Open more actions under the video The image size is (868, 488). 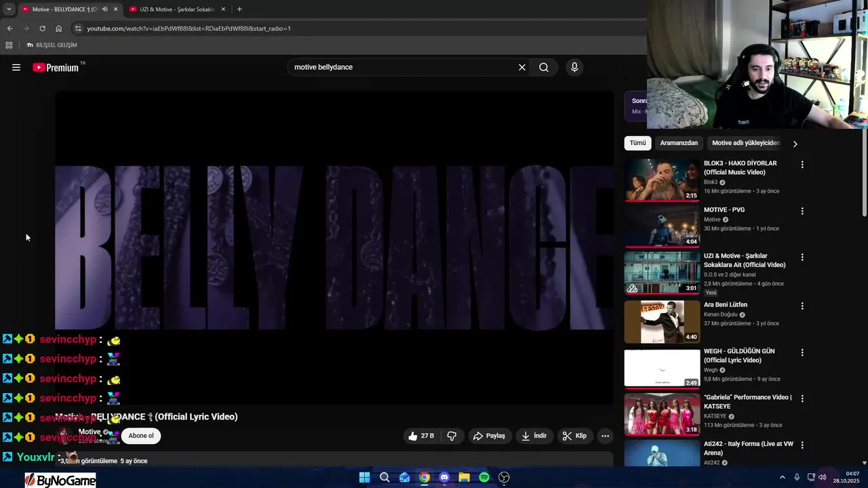coord(606,436)
